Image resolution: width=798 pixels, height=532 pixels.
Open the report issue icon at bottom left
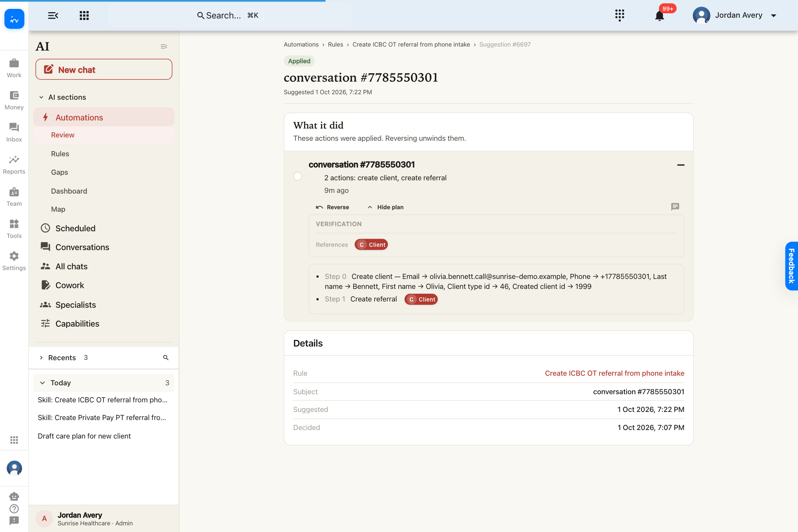pos(14,521)
